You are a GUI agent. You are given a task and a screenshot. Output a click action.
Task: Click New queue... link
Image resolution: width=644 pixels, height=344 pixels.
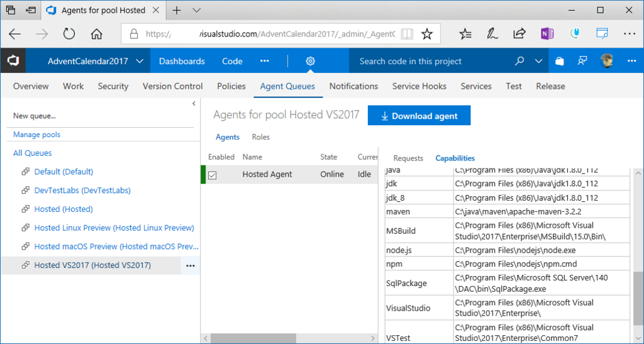coord(35,116)
